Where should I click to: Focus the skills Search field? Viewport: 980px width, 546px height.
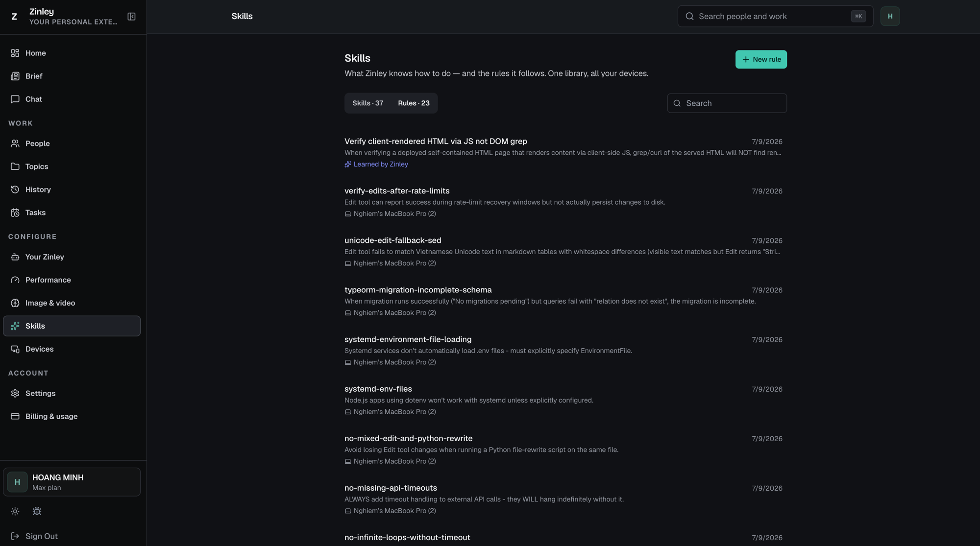coord(727,103)
